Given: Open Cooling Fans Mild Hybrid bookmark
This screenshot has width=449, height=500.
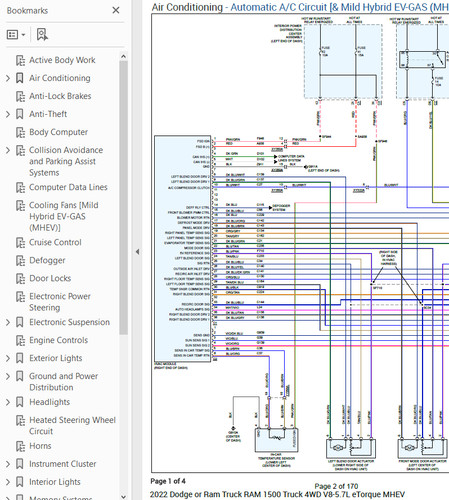Looking at the screenshot, I should point(64,216).
